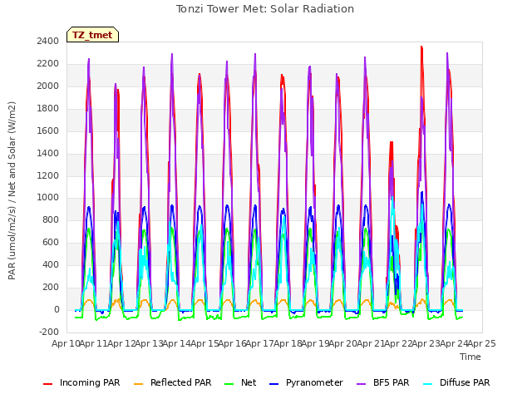This screenshot has height=399, width=532.
Task: Select the Diffuse PAR legend label
Action: click(x=465, y=382)
